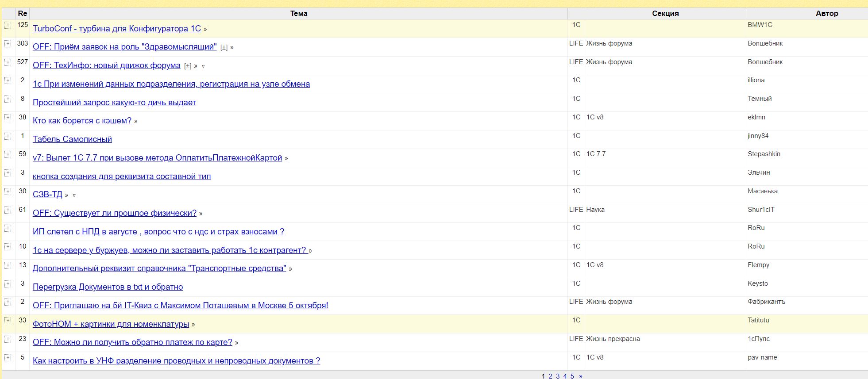Viewport: 868px width, 379px height.
Task: Expand "ТехИнфо: новый движок форума" row
Action: pyautogui.click(x=8, y=62)
